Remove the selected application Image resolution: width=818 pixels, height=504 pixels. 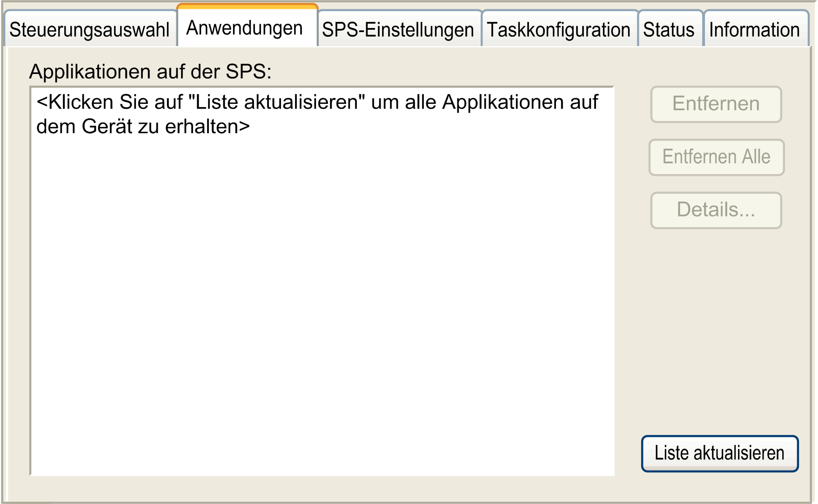point(716,104)
